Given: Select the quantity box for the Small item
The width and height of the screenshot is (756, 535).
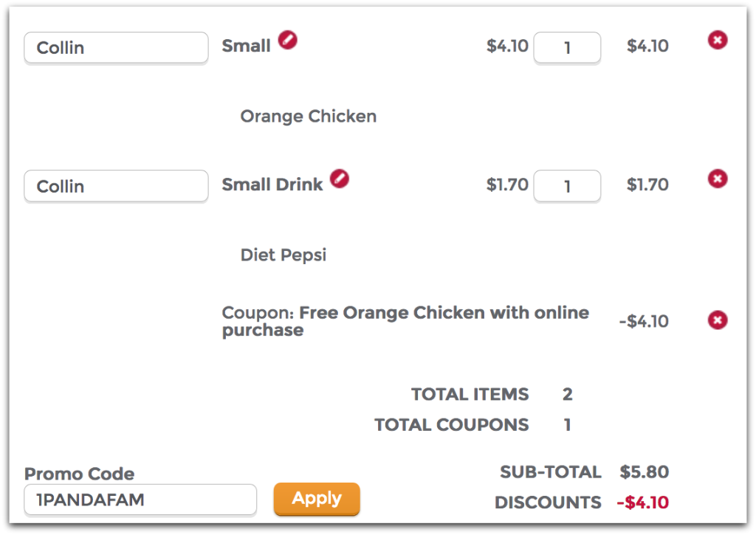Looking at the screenshot, I should pos(567,48).
